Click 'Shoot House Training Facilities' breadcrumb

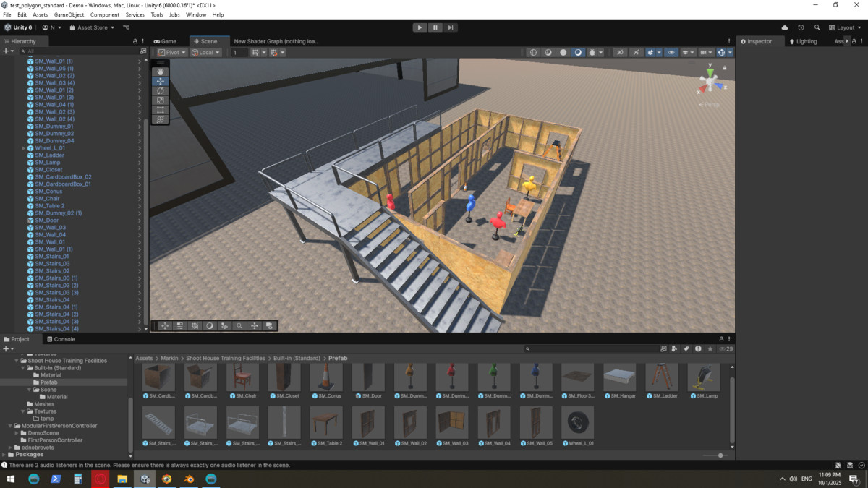pyautogui.click(x=225, y=359)
